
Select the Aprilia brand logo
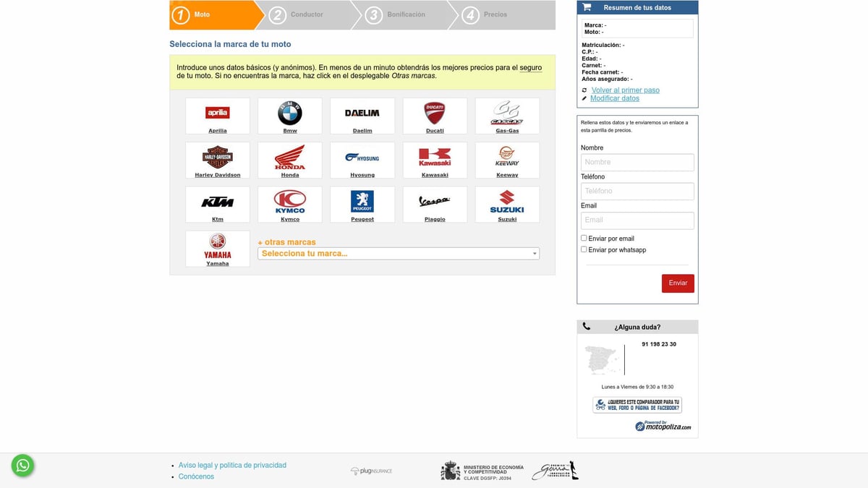tap(218, 113)
